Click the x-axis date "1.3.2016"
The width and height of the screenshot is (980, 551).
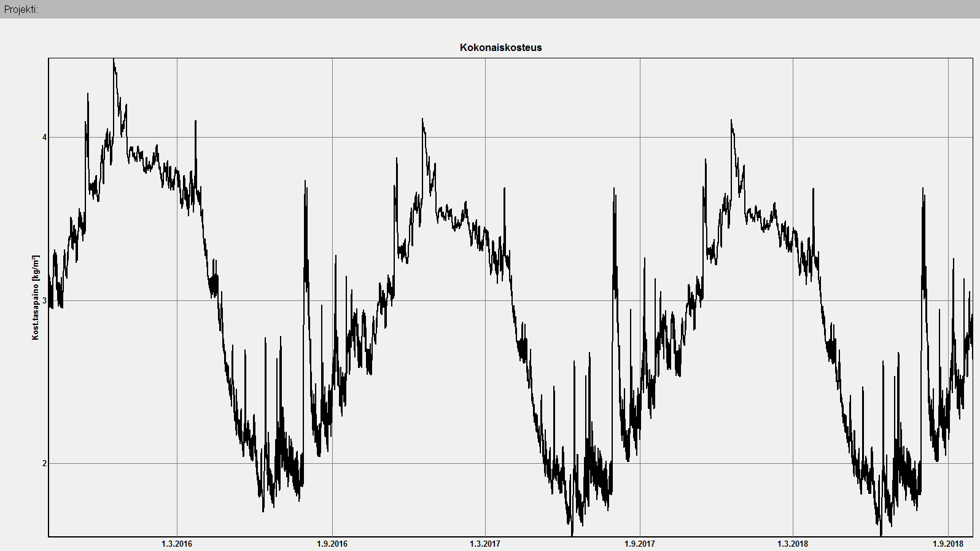click(177, 544)
